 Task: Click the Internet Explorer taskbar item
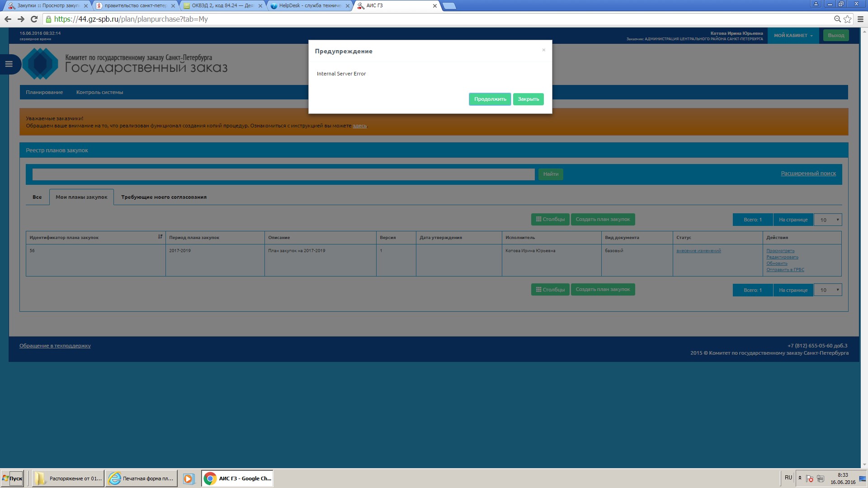141,479
